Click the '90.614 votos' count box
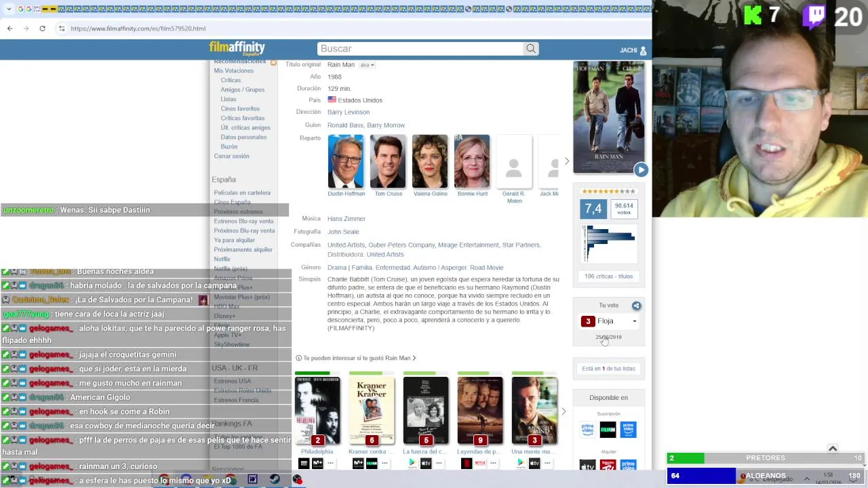The image size is (868, 488). tap(624, 209)
